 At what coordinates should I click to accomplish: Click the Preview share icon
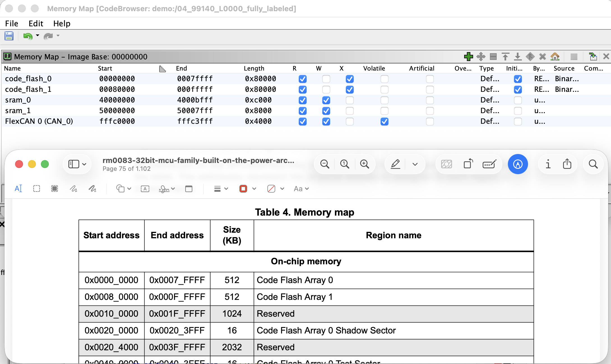tap(567, 164)
